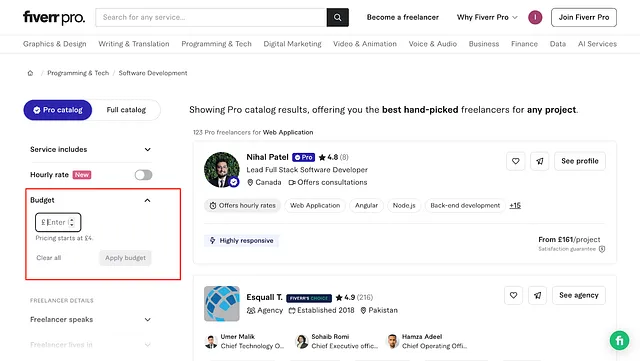
Task: Expand the Service includes filter
Action: pos(91,149)
